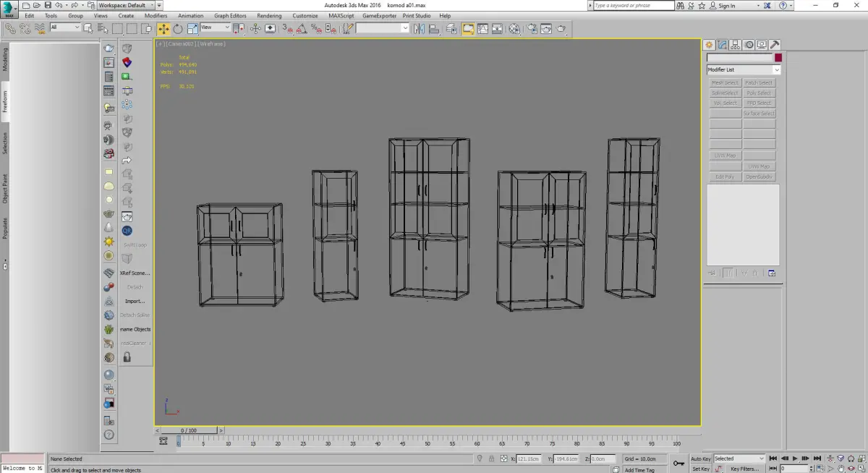
Task: Open the Hierarchy command panel tab
Action: [736, 45]
